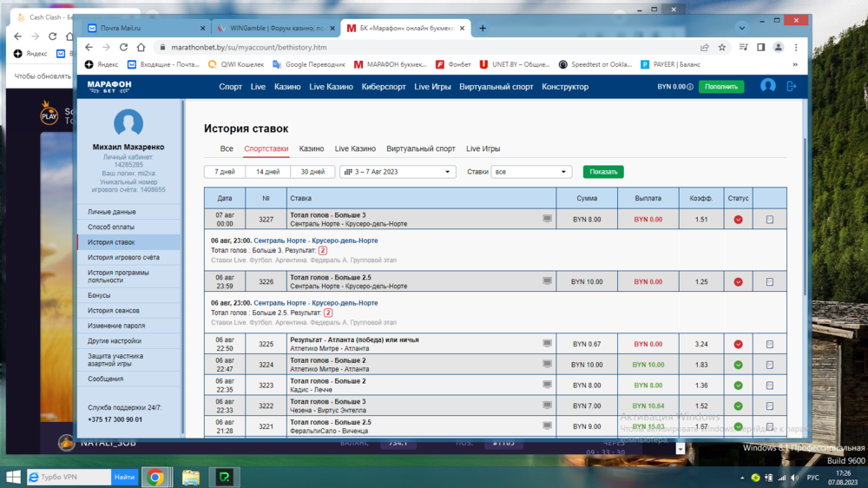
Task: Open the user profile avatar icon
Action: pos(767,87)
